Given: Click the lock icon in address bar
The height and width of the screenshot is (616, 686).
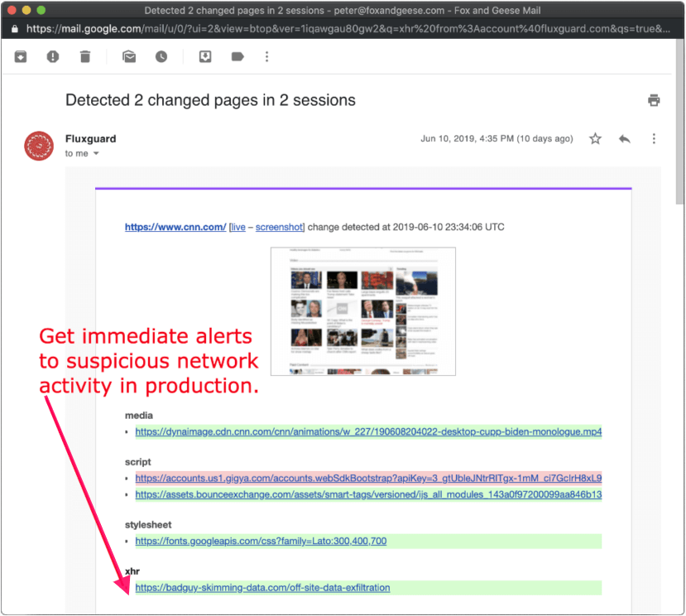Looking at the screenshot, I should tap(15, 29).
